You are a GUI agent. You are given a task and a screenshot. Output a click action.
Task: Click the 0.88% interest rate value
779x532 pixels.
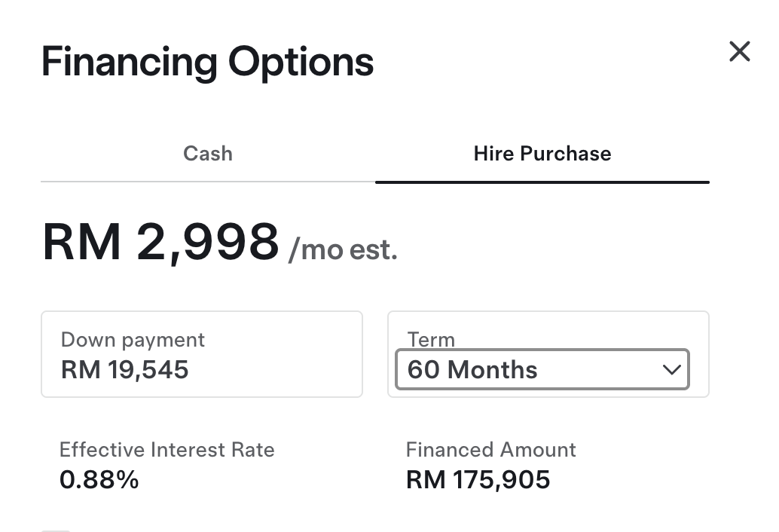[x=99, y=480]
